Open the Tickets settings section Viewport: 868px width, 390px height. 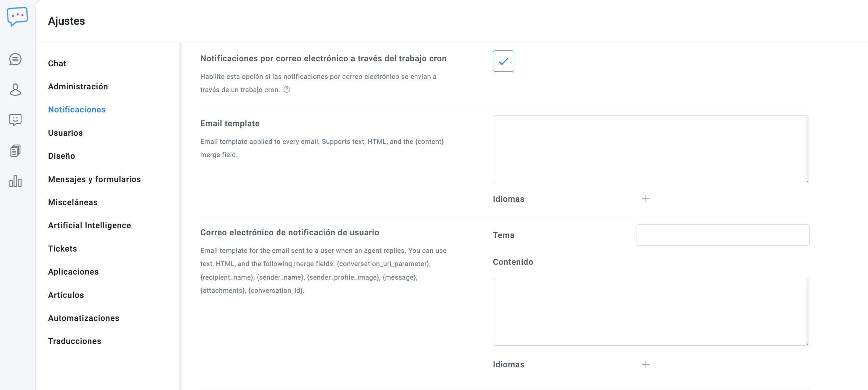[x=62, y=248]
